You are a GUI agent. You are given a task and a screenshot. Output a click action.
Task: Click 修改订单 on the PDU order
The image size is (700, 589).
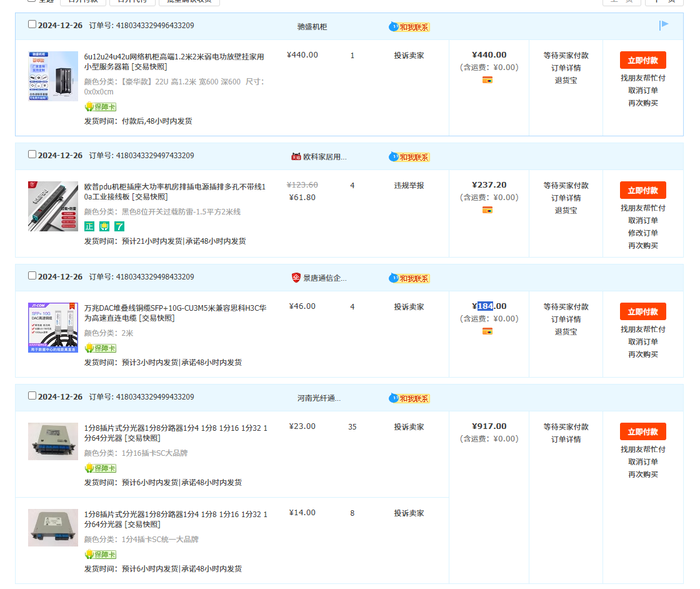pos(642,233)
